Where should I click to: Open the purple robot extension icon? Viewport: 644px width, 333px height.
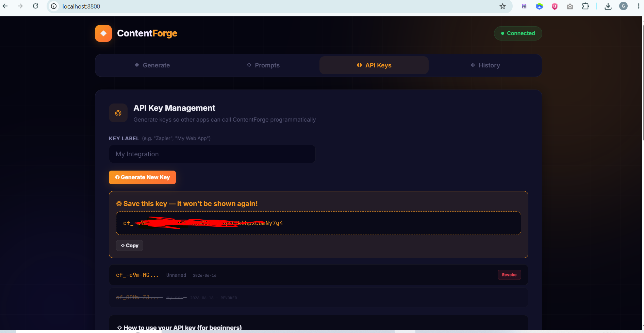(524, 6)
